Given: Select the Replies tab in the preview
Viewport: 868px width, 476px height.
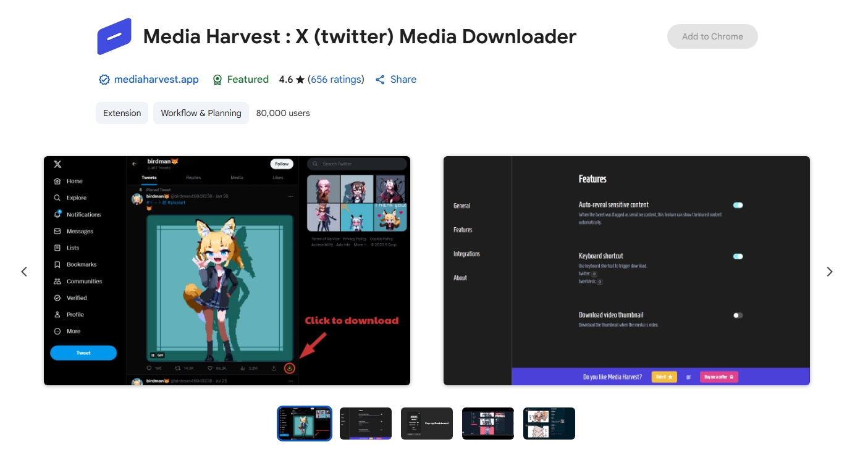Looking at the screenshot, I should coord(193,178).
